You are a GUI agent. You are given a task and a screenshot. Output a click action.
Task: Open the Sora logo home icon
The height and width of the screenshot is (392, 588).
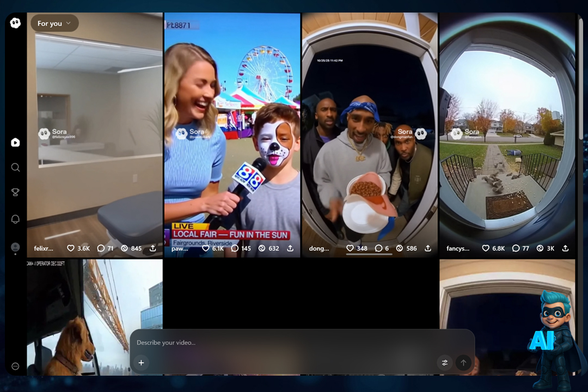coord(15,23)
